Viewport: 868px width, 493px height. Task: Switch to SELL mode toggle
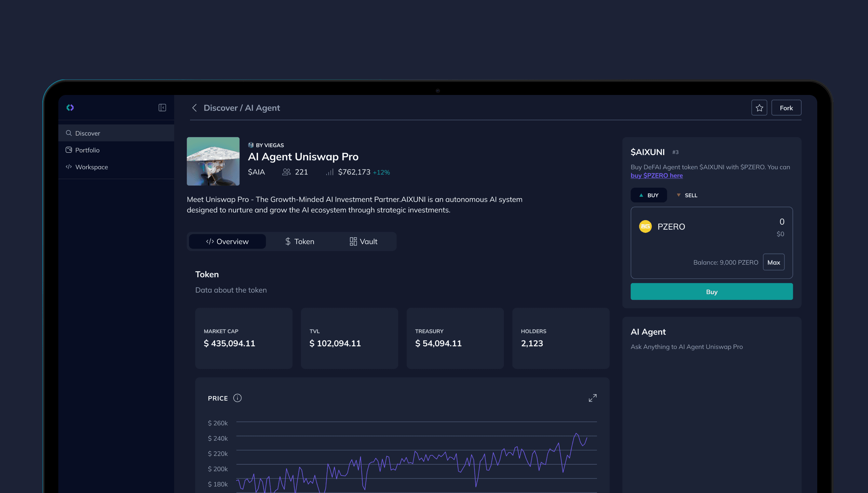[x=687, y=195]
